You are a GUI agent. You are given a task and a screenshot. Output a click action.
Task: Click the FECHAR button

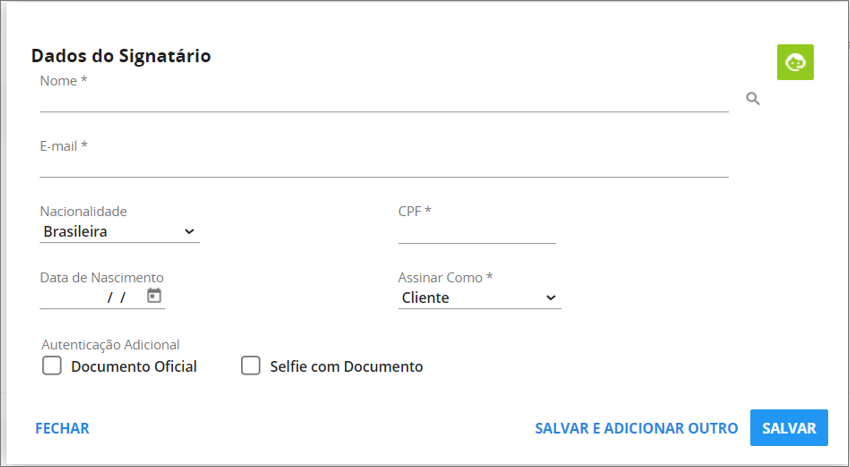click(x=62, y=428)
